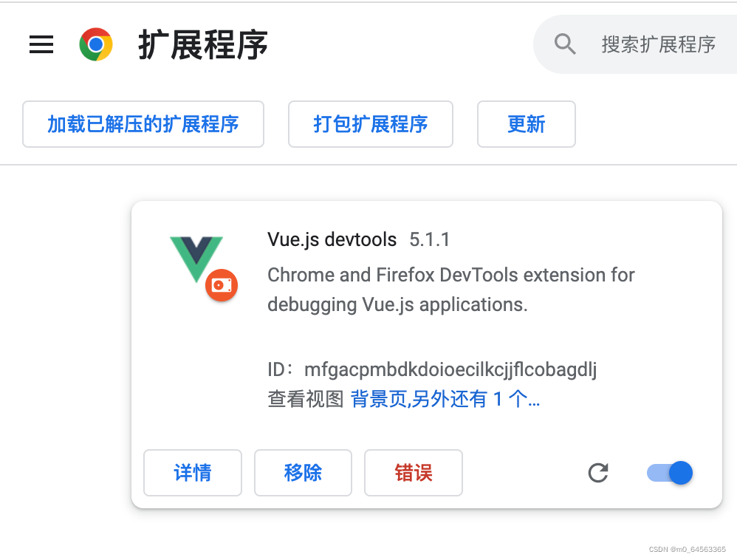Open 详情 for Vue.js devtools

tap(192, 473)
